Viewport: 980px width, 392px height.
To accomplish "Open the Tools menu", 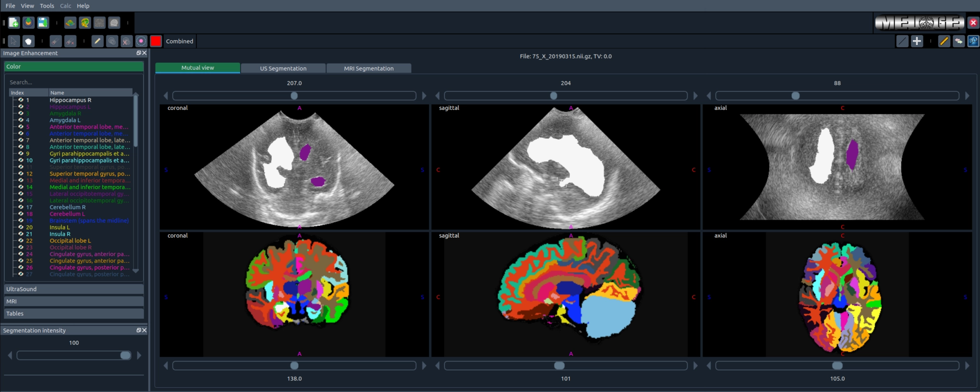I will [x=47, y=6].
